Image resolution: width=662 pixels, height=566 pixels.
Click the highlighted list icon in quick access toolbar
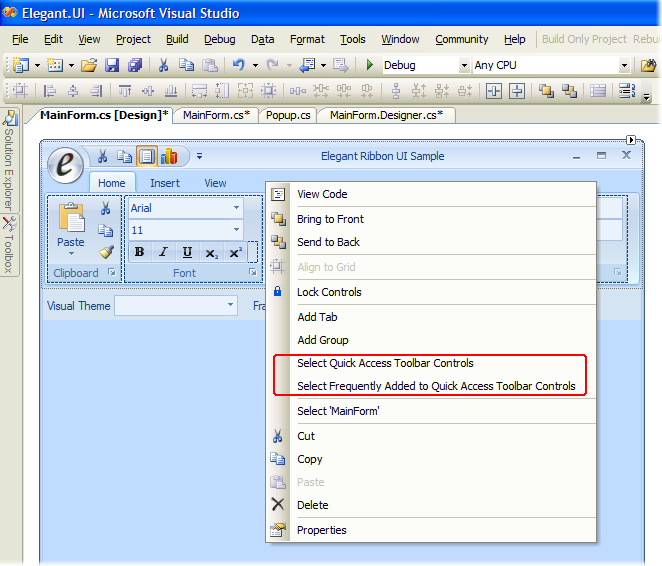[x=147, y=156]
